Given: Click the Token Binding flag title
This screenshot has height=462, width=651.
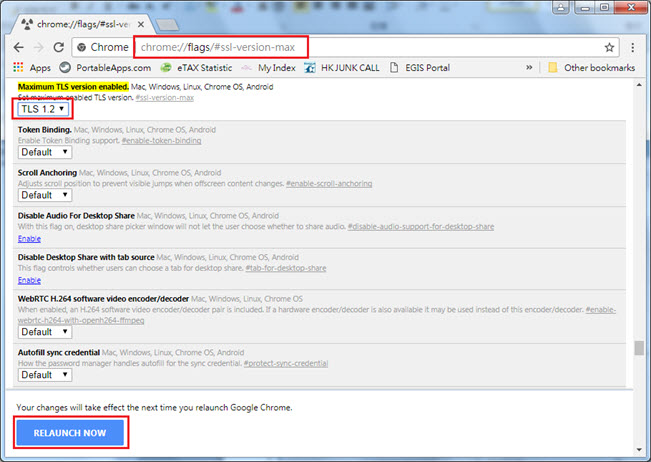Looking at the screenshot, I should [x=44, y=130].
